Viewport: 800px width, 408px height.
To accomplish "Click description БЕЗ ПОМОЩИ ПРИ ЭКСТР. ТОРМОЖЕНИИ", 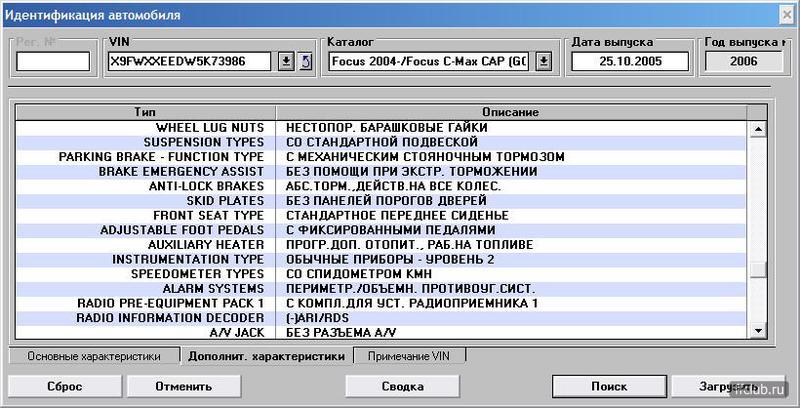I will pos(411,172).
